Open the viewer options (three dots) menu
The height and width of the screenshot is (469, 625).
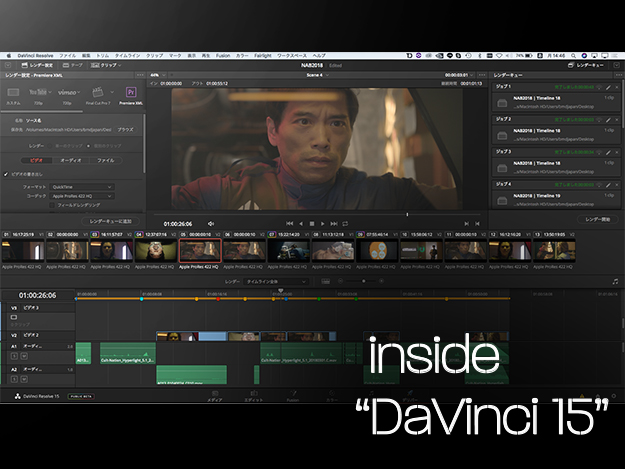click(x=482, y=75)
